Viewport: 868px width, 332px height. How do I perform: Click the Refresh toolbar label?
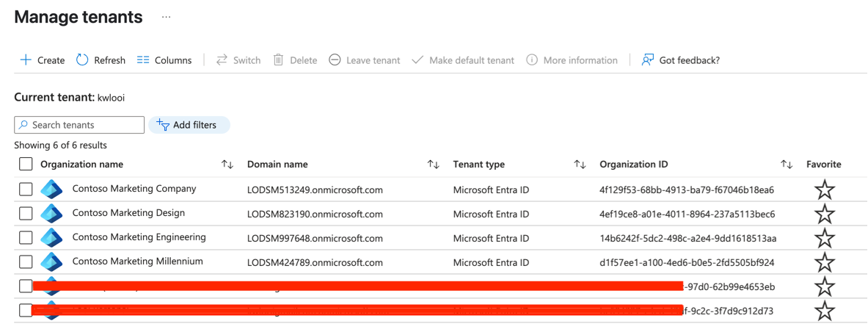tap(109, 60)
